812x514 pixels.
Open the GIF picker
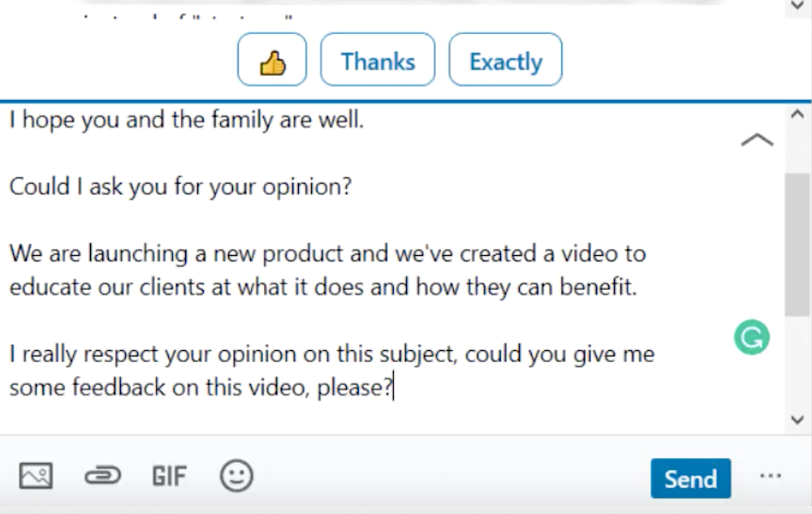click(170, 476)
